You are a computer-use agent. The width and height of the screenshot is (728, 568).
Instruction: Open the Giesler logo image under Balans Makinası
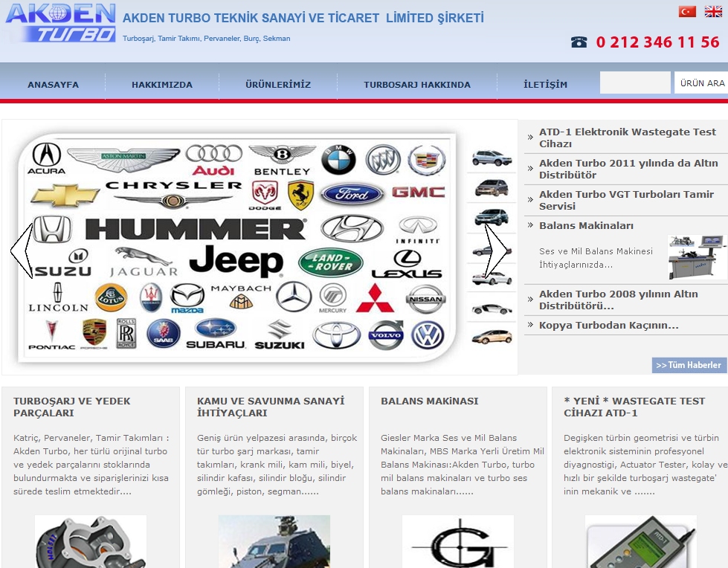[x=458, y=541]
